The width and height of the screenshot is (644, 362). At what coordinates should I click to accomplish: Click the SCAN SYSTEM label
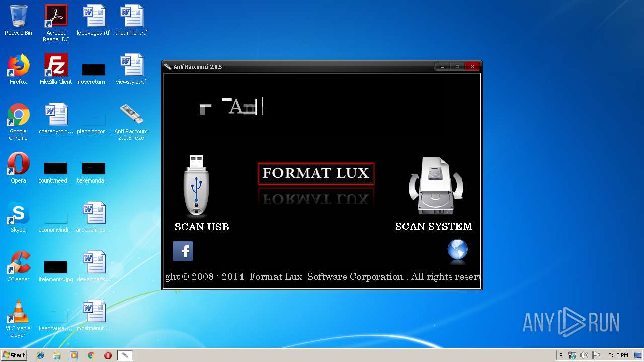coord(434,226)
